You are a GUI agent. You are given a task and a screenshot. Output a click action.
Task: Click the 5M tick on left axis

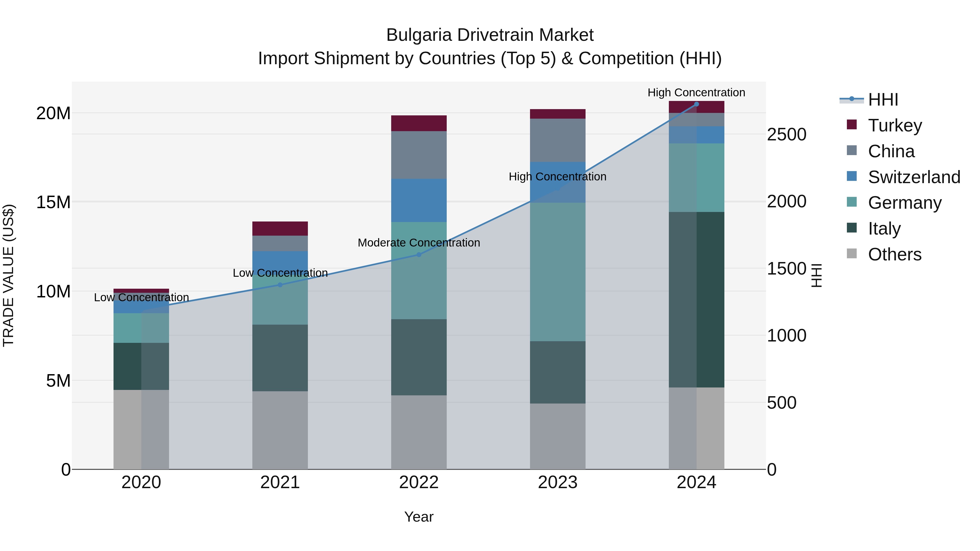pyautogui.click(x=58, y=381)
